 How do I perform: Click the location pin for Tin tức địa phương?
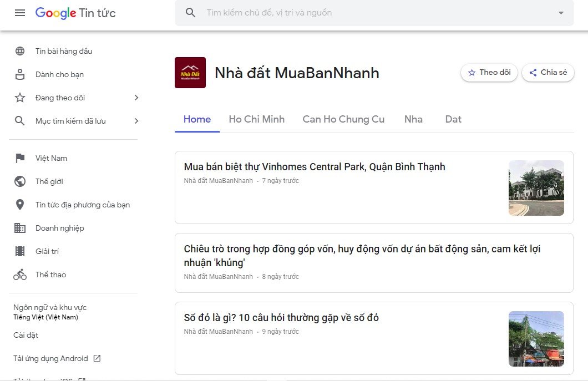[x=20, y=205]
